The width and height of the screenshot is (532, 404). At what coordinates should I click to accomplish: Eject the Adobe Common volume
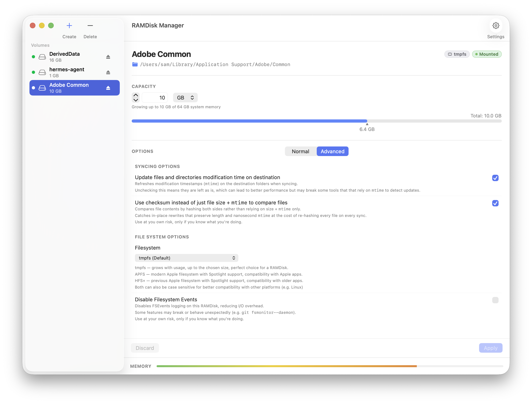108,88
